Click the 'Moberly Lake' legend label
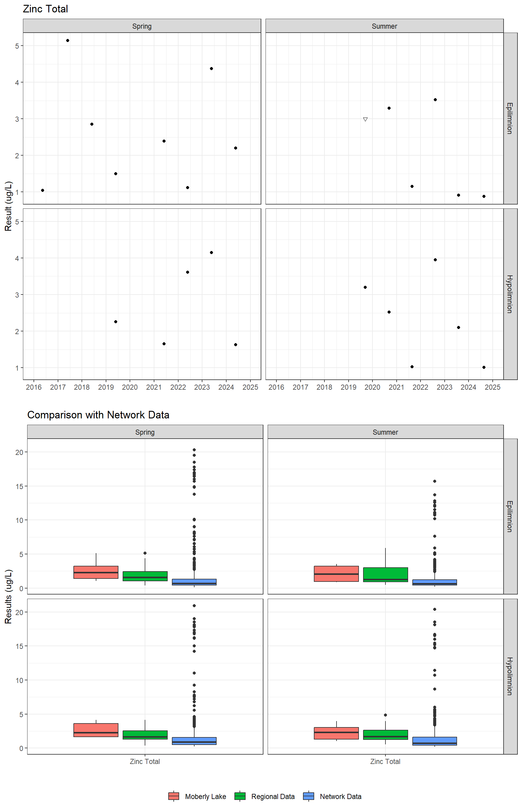Viewport: 522px width, 812px height. 205,796
